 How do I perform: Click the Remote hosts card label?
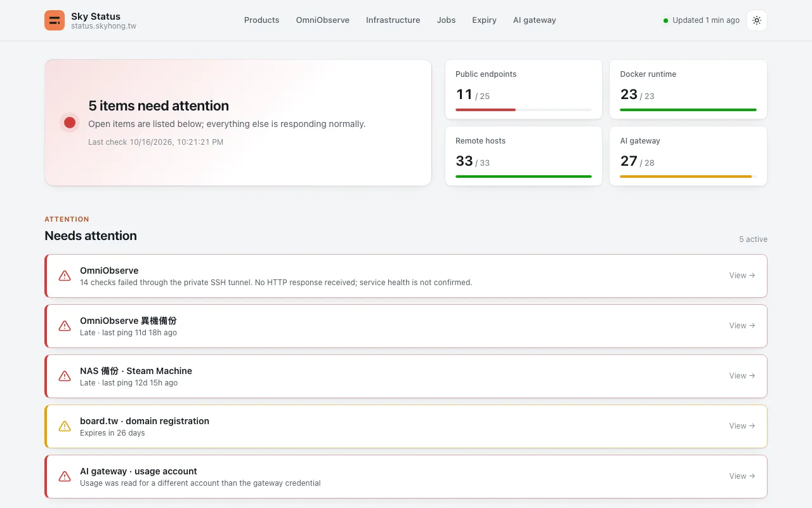click(x=481, y=141)
